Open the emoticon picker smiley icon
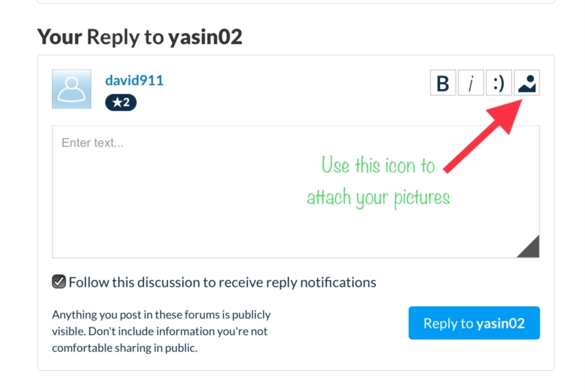585x392 pixels. click(x=499, y=83)
